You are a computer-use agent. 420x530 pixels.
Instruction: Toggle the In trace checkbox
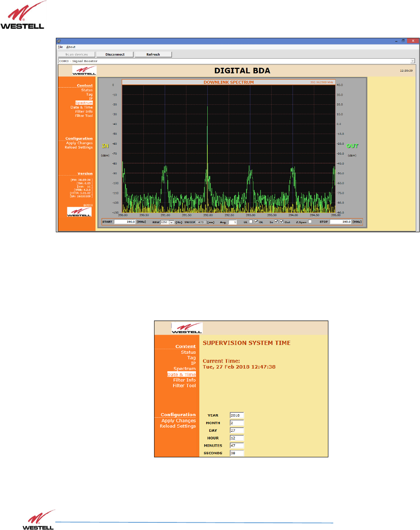coord(276,222)
